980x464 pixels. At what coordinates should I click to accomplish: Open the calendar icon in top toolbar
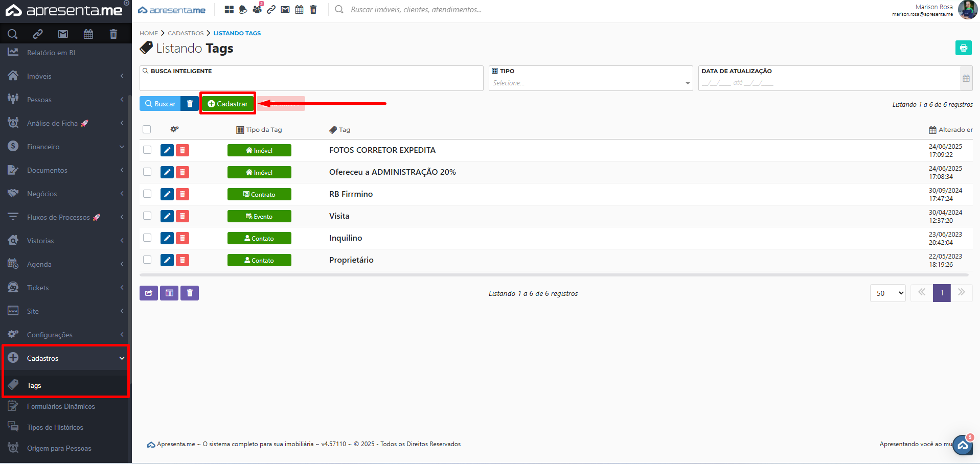[x=300, y=10]
